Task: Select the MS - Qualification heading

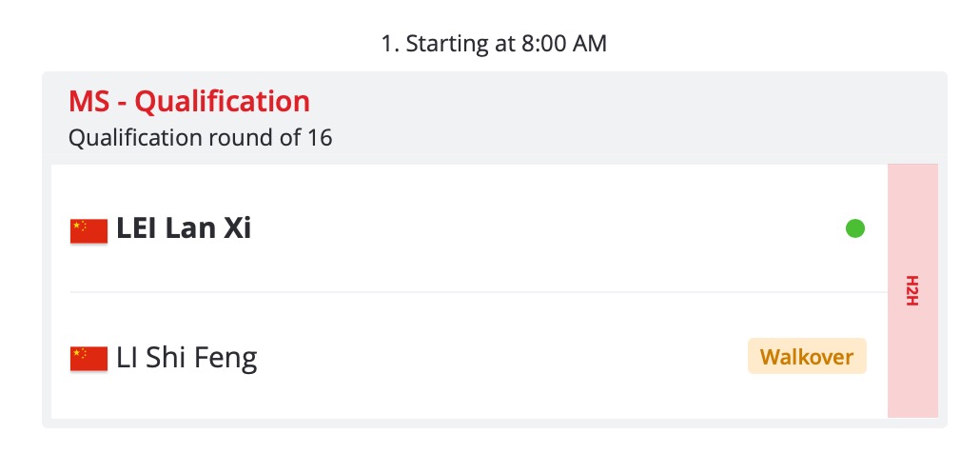Action: [x=189, y=101]
